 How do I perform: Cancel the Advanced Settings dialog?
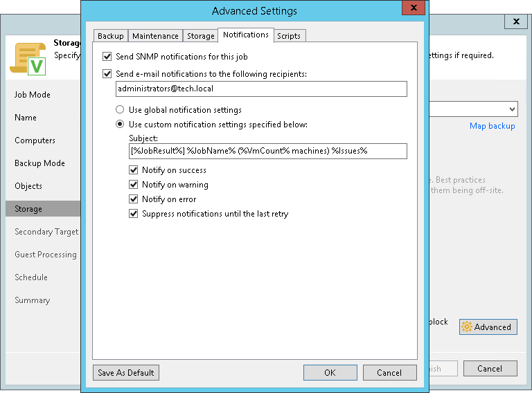click(389, 373)
